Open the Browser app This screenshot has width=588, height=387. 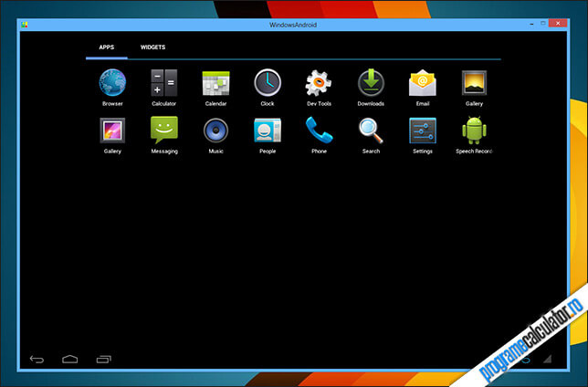112,88
